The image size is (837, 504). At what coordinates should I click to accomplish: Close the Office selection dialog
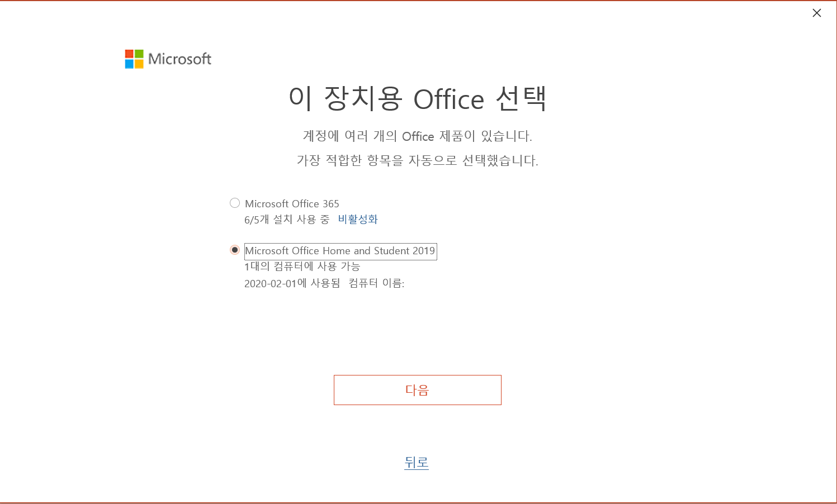(x=817, y=13)
